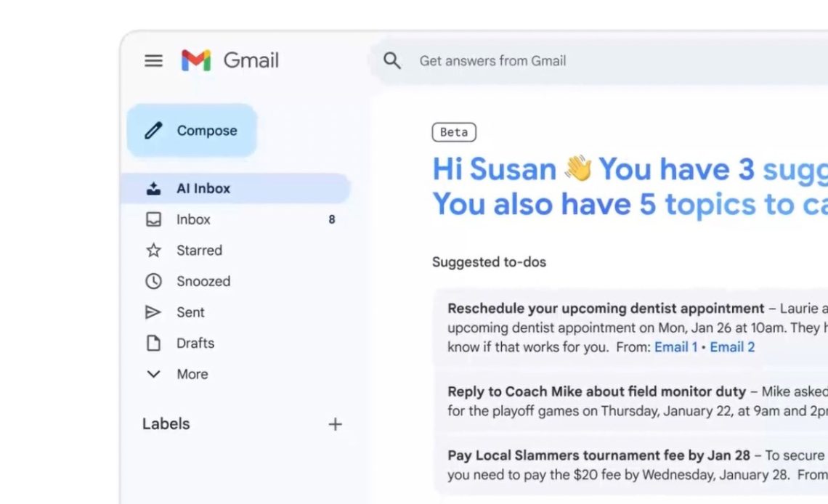
Task: Click the Snoozed clock icon
Action: pyautogui.click(x=154, y=281)
